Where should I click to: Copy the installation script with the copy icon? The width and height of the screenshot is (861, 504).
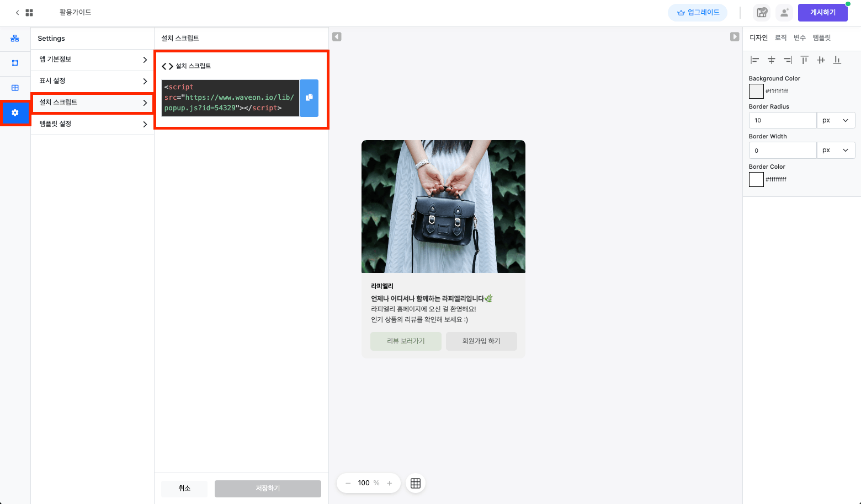click(x=309, y=98)
